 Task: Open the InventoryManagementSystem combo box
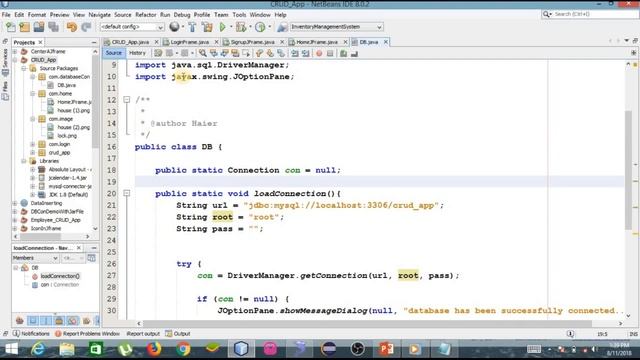(x=336, y=27)
